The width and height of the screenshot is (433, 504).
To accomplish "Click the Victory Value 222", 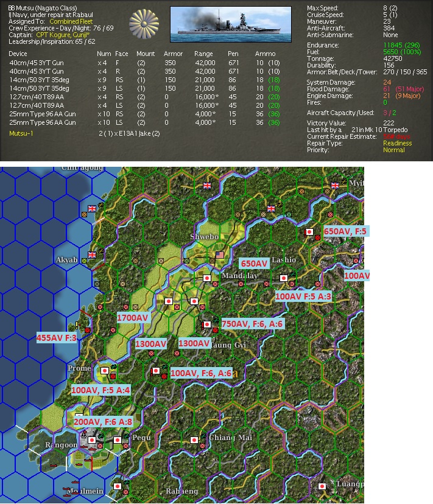I will [x=389, y=123].
